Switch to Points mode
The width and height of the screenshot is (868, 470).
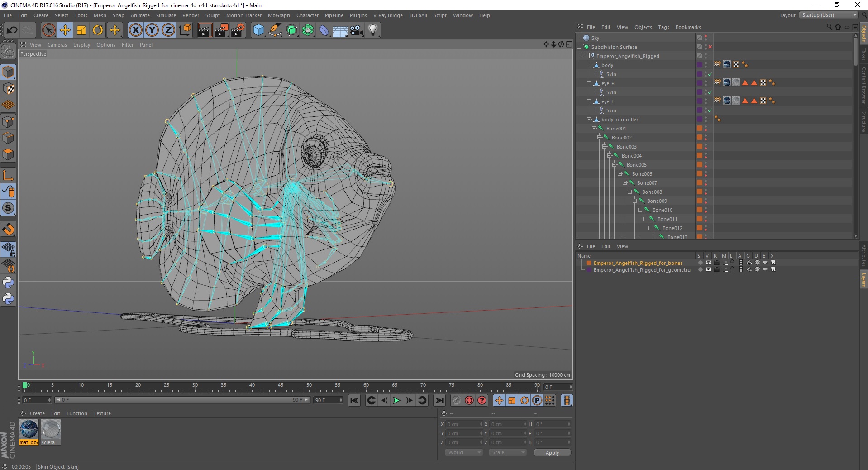pos(8,122)
